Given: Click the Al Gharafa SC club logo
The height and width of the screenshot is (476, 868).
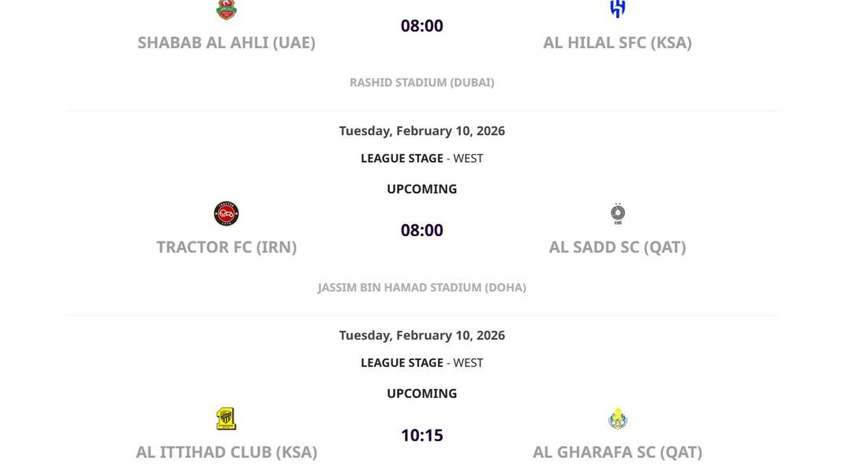Looking at the screenshot, I should coord(618,418).
